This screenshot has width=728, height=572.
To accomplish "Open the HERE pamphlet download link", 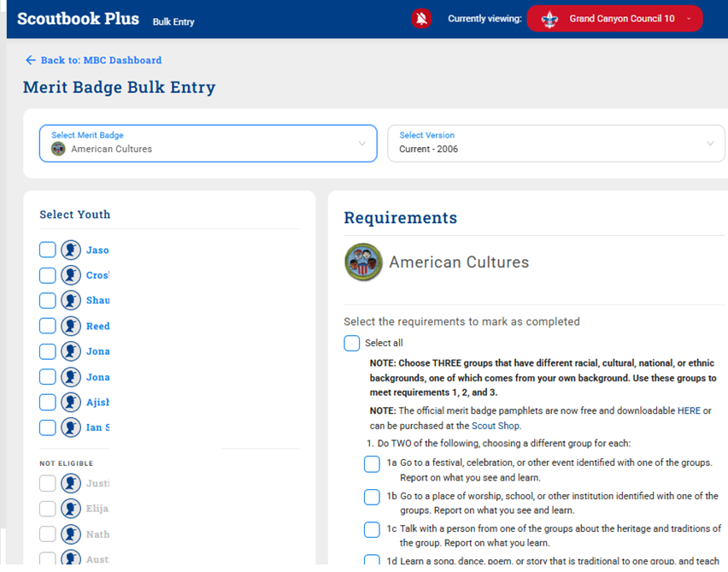I will 689,410.
